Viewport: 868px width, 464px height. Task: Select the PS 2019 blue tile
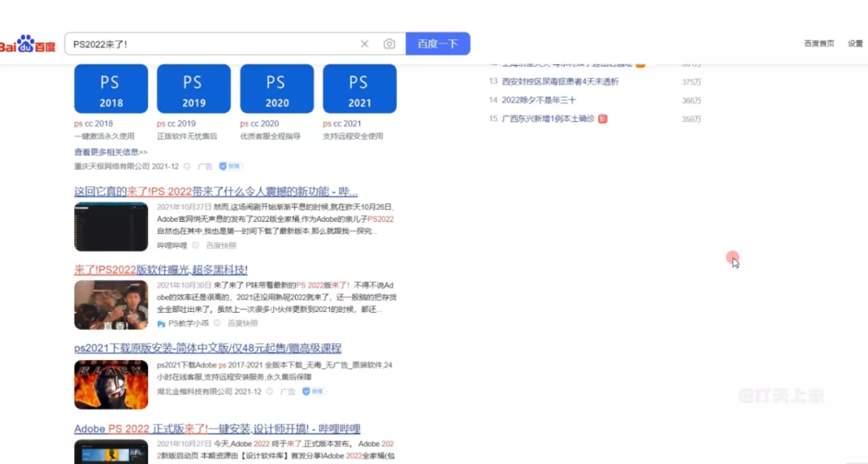tap(194, 88)
